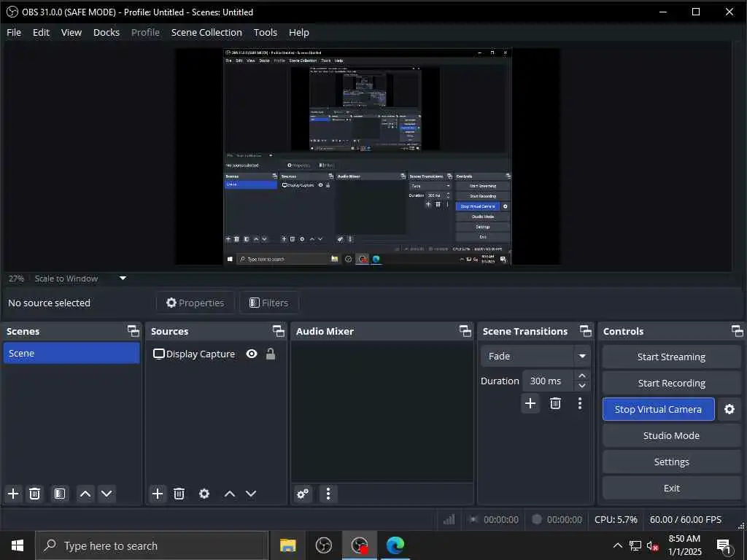Add a new source with plus icon
This screenshot has height=560, width=747.
[158, 494]
